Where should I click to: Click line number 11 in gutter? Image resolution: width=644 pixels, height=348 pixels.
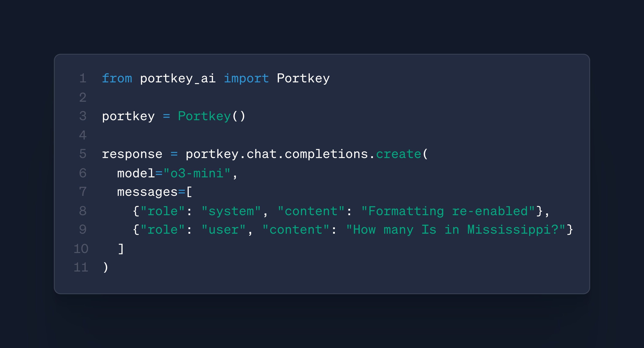[x=81, y=268]
